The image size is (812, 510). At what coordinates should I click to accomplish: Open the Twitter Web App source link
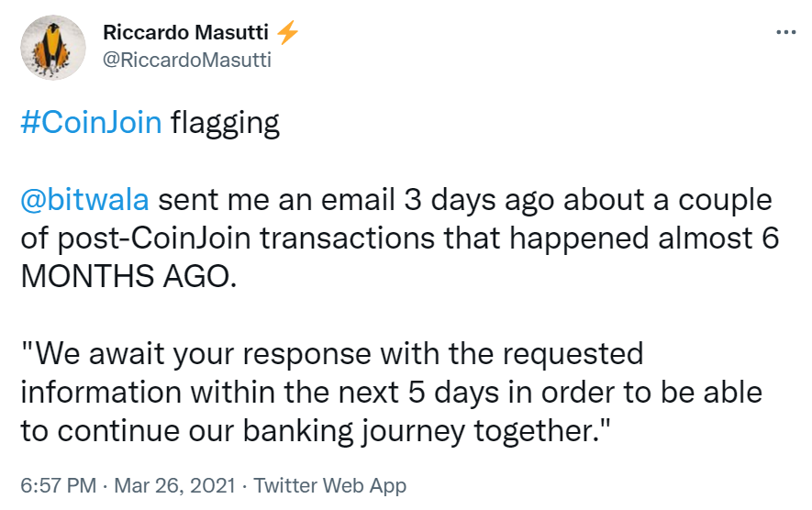(x=329, y=485)
